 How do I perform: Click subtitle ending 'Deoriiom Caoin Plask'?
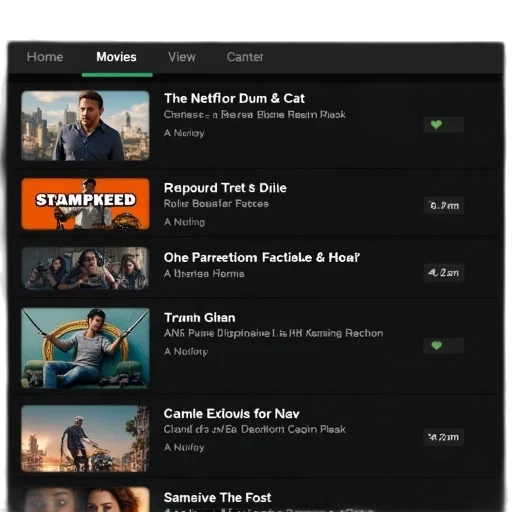click(255, 429)
